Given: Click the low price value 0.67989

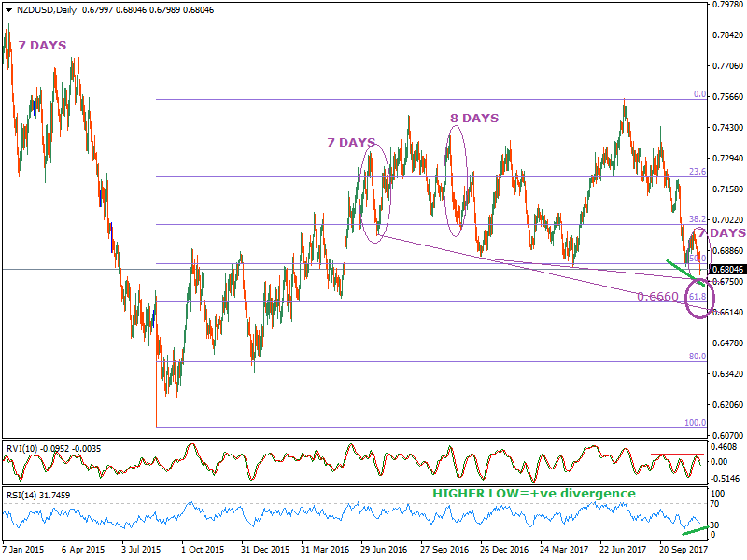Looking at the screenshot, I should [x=165, y=10].
